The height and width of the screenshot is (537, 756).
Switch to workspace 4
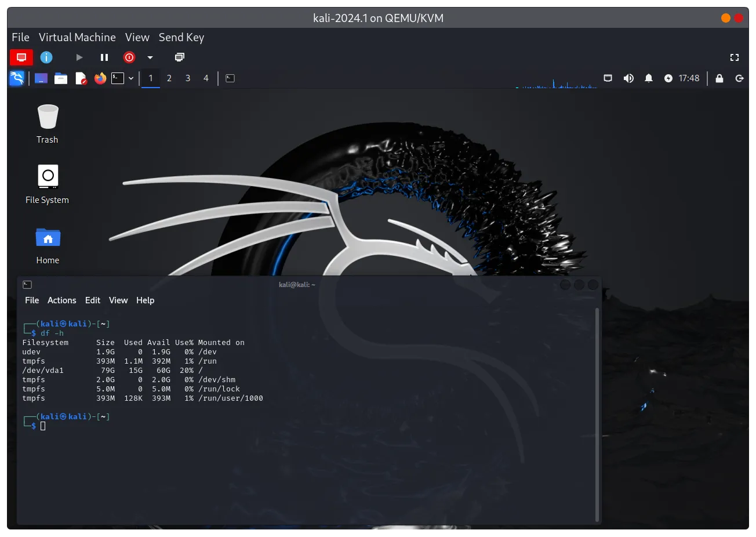pos(206,78)
